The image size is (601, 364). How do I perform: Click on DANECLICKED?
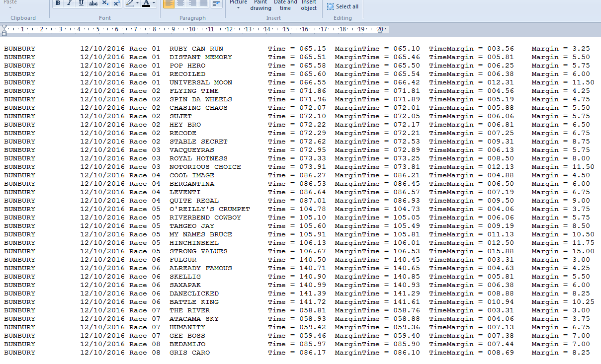click(194, 293)
